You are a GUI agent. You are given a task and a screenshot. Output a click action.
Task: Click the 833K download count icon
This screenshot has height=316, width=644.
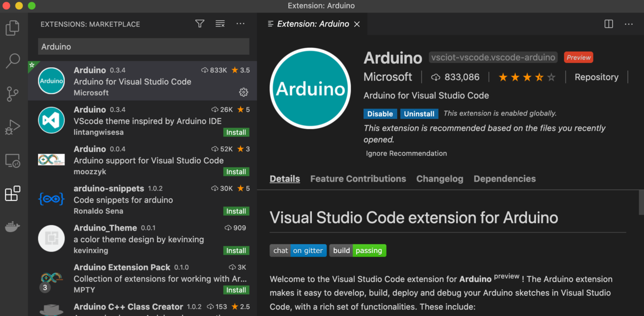click(x=204, y=70)
